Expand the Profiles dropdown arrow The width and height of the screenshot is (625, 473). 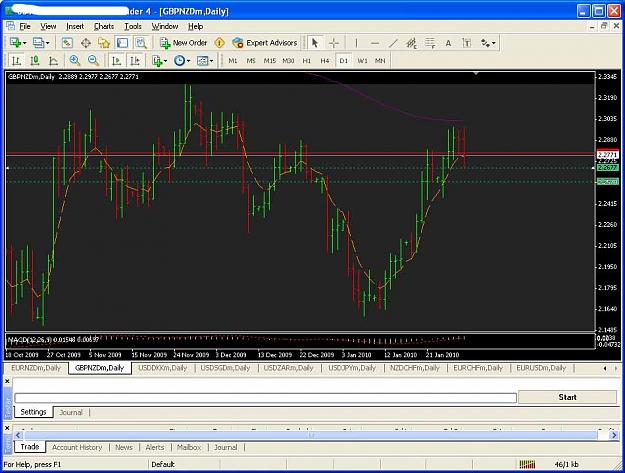click(x=48, y=43)
